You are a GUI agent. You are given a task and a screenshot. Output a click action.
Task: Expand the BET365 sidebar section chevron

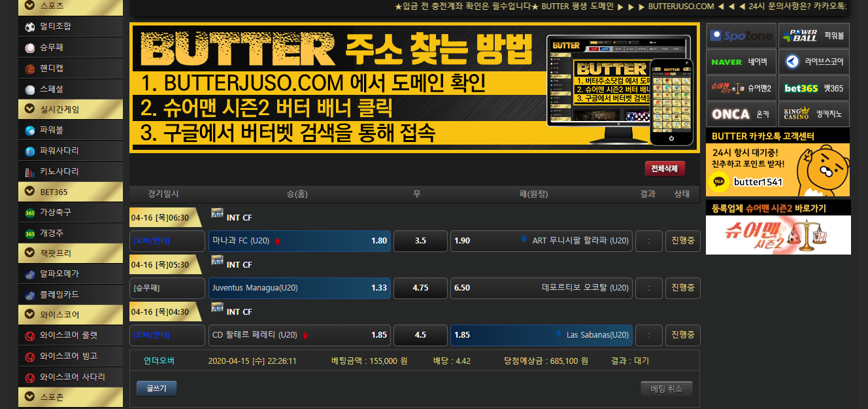coord(29,192)
